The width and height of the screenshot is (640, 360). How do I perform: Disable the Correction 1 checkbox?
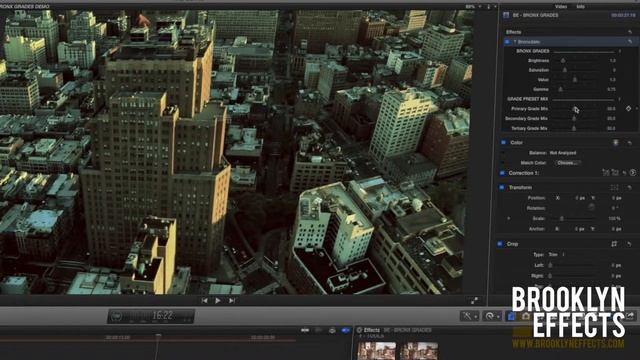(502, 173)
